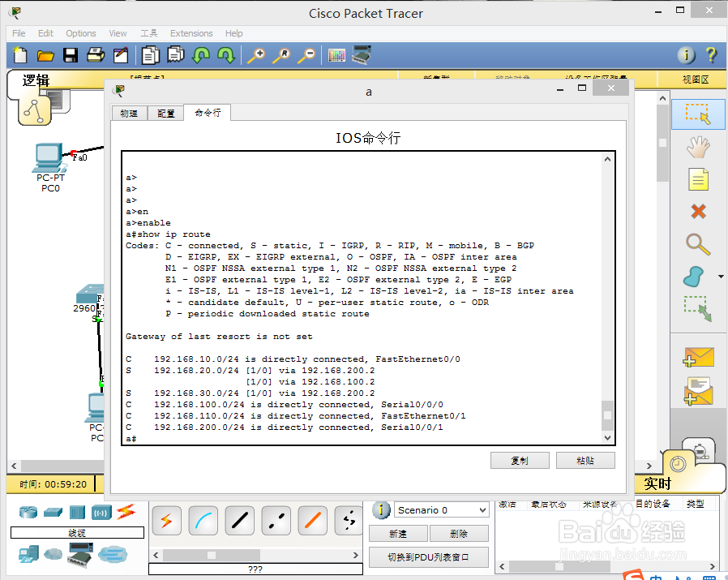Open 逻辑 logical workspace tab
Image resolution: width=728 pixels, height=580 pixels.
pyautogui.click(x=36, y=80)
